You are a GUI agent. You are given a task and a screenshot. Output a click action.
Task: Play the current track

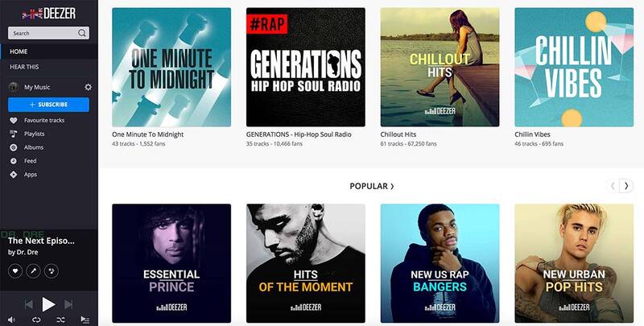click(x=48, y=304)
